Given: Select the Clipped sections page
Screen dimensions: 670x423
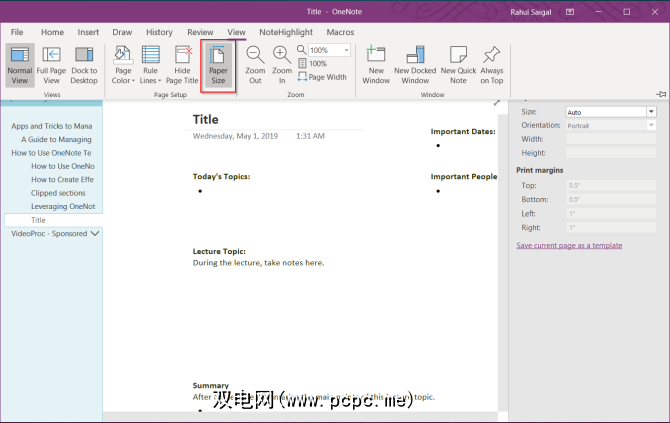Looking at the screenshot, I should 58,193.
